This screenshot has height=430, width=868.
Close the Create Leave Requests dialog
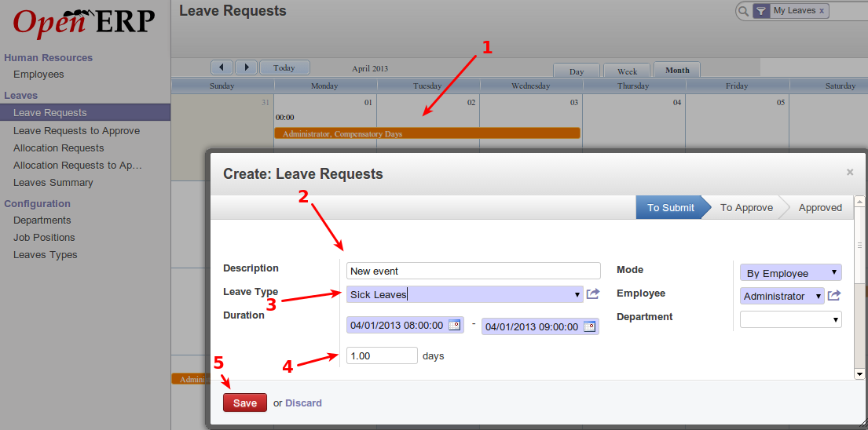click(x=849, y=172)
